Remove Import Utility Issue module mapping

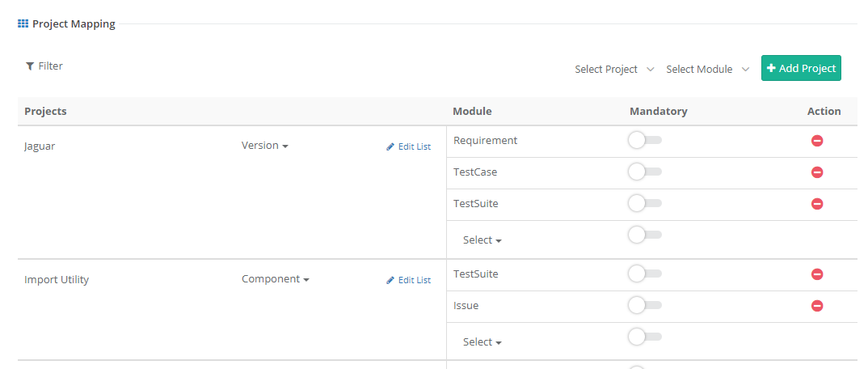click(x=817, y=306)
